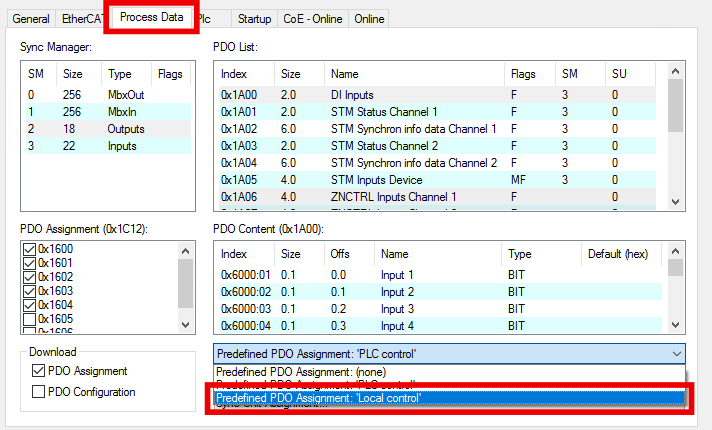Click the PDO Content Offs column header
This screenshot has height=430, width=712.
pos(349,254)
